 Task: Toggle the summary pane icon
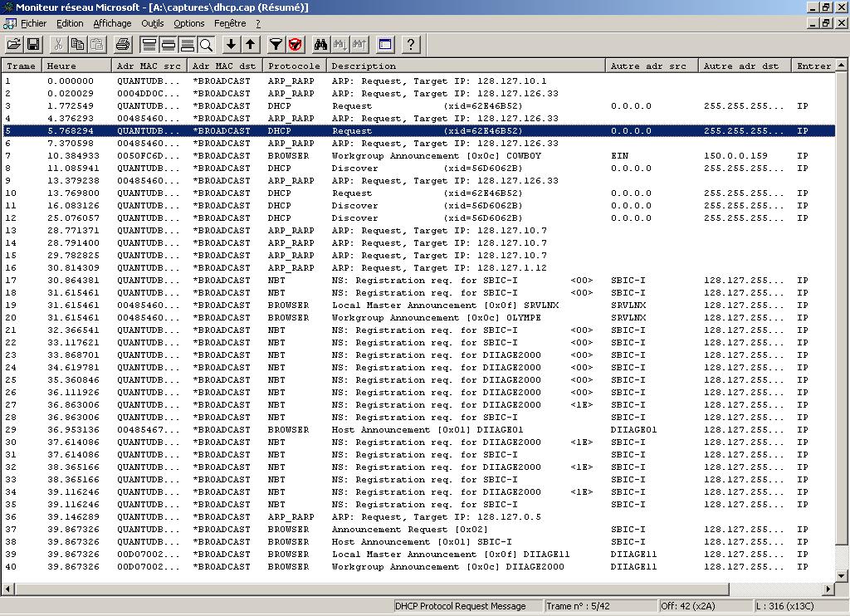[149, 45]
